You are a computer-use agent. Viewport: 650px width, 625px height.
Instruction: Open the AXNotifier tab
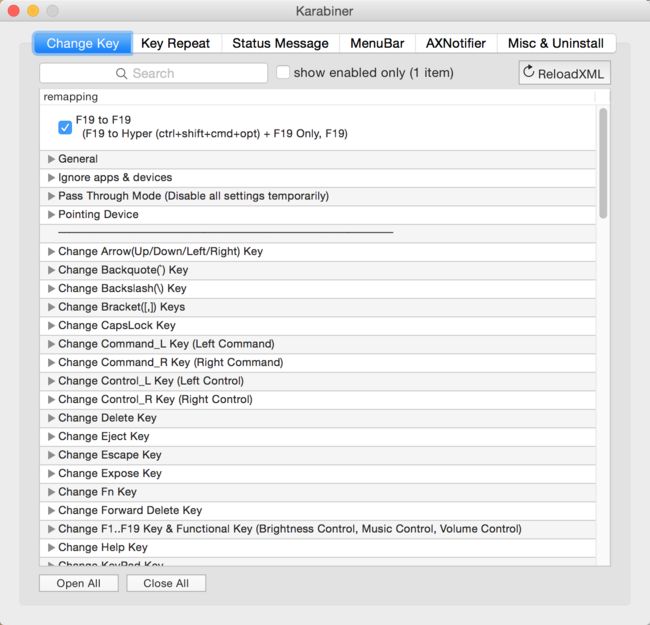coord(456,43)
